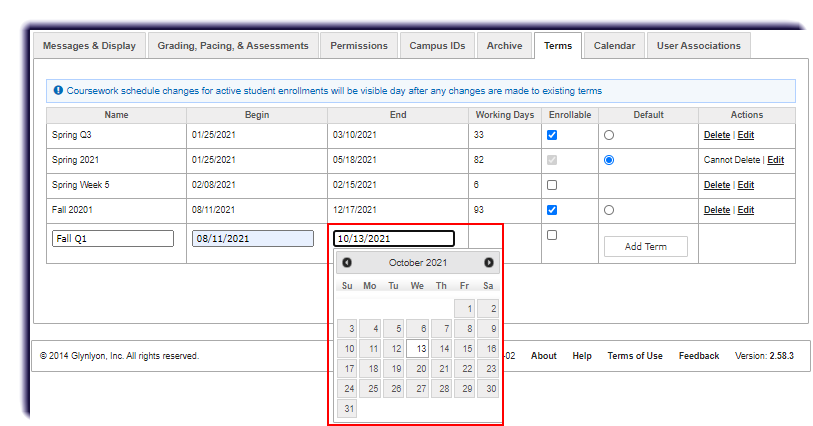
Task: Select Fall 20201 default radio button
Action: (609, 210)
